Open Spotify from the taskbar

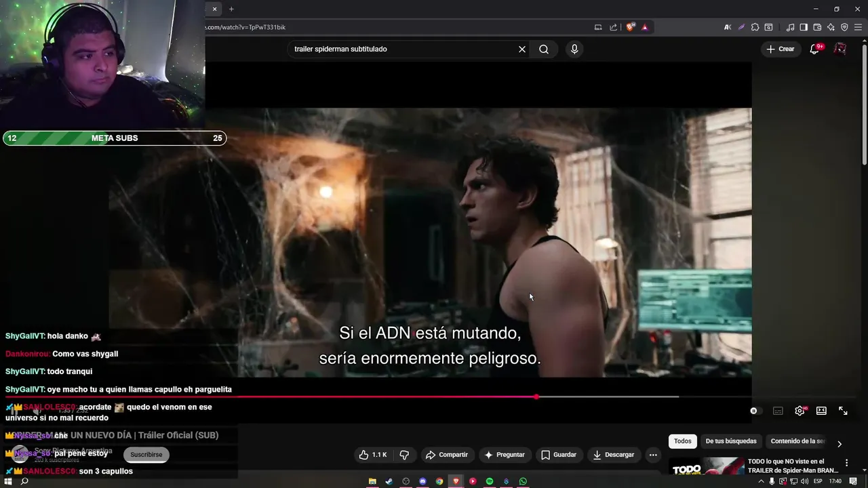[x=490, y=481]
